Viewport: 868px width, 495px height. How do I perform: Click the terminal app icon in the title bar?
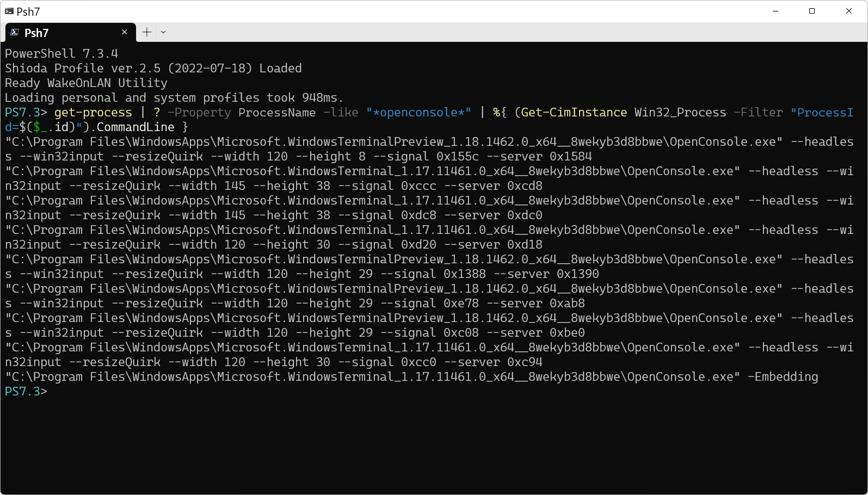point(9,11)
